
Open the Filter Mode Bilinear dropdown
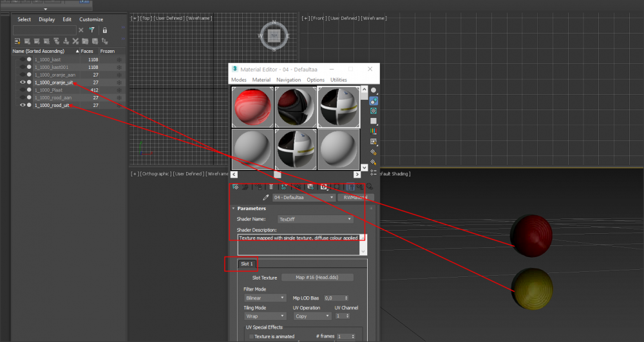[265, 298]
